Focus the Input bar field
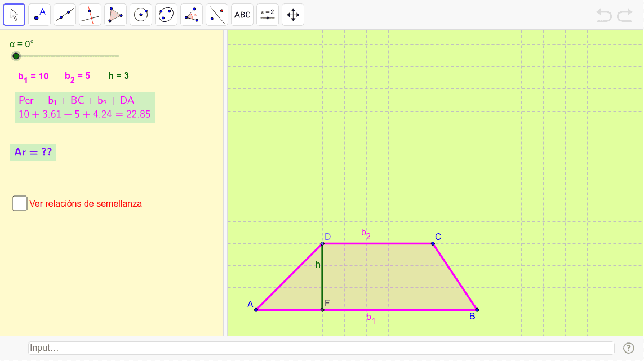Viewport: 644px width, 361px height. click(x=321, y=348)
